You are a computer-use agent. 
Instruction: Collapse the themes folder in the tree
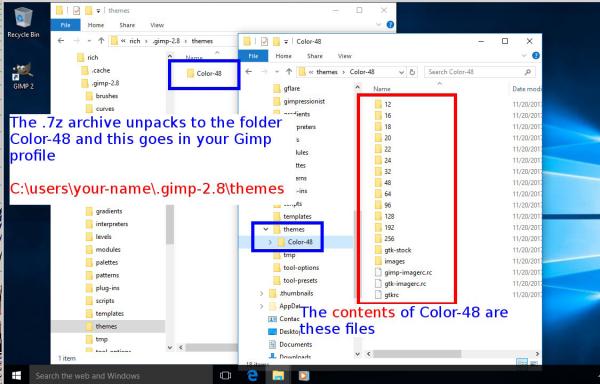pos(266,229)
